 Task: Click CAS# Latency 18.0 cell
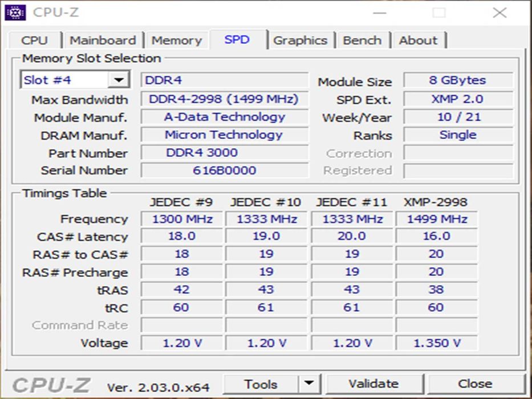click(182, 236)
